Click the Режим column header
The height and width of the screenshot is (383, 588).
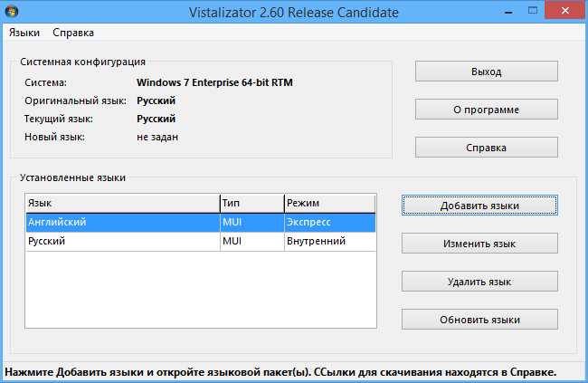point(328,203)
